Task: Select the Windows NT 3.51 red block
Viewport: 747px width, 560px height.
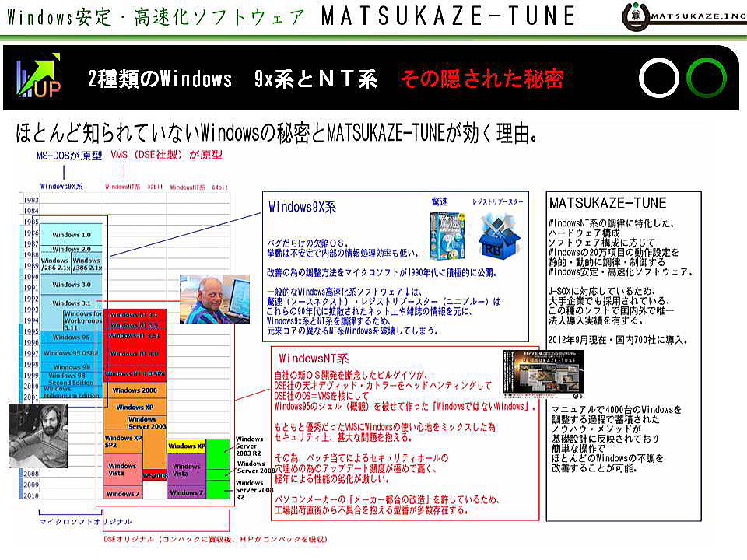Action: (135, 336)
